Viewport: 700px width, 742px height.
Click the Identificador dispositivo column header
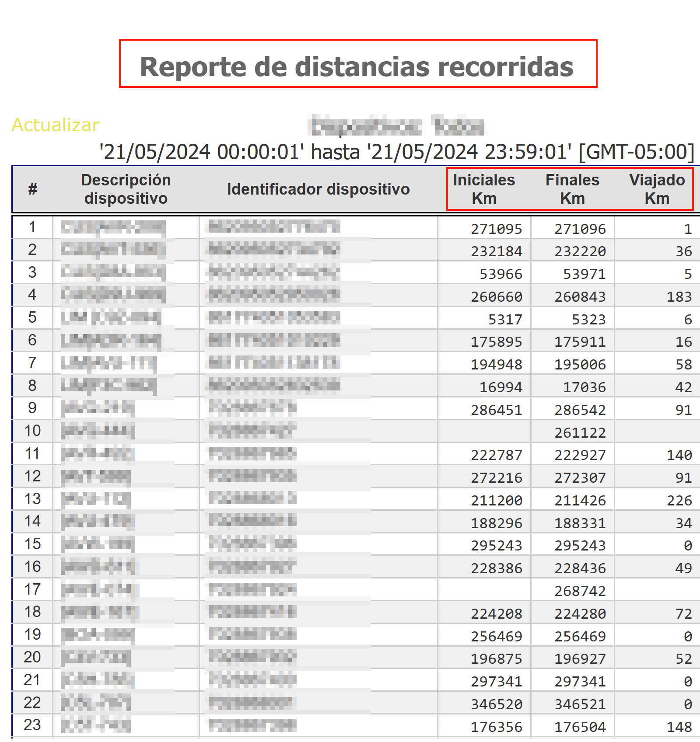pos(318,189)
